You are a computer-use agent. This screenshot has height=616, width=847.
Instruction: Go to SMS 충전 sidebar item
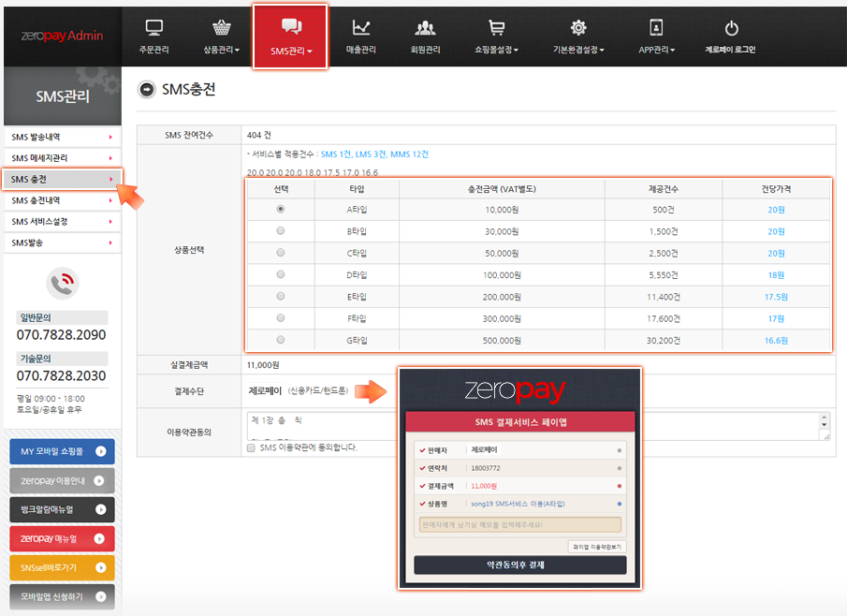click(62, 180)
